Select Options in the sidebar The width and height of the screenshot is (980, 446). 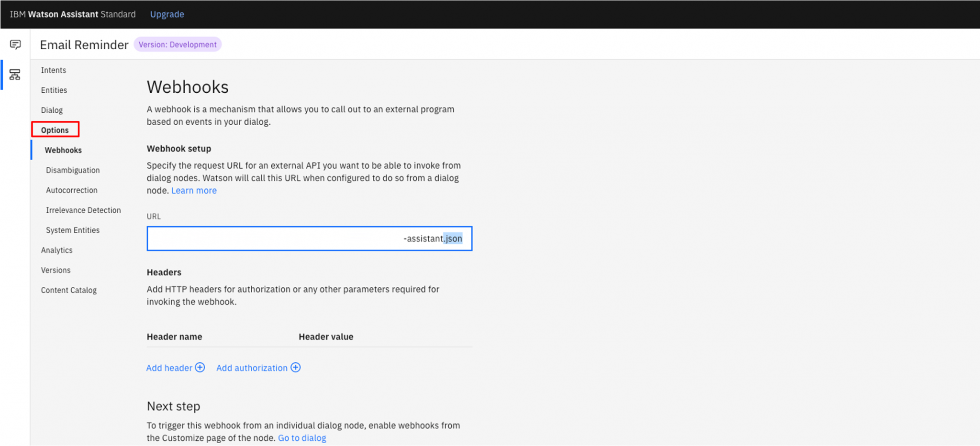click(55, 130)
